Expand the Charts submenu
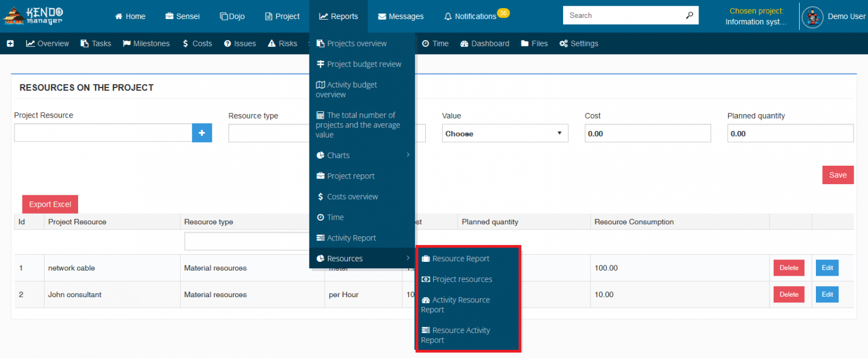Screen dimensions: 868x358 (x=362, y=155)
